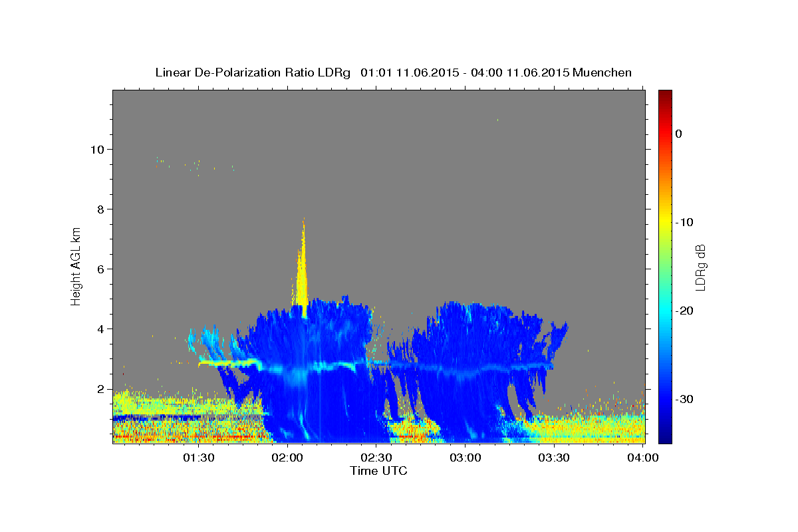The image size is (798, 532).
Task: Click the colorbar tick value '-30'
Action: 684,399
